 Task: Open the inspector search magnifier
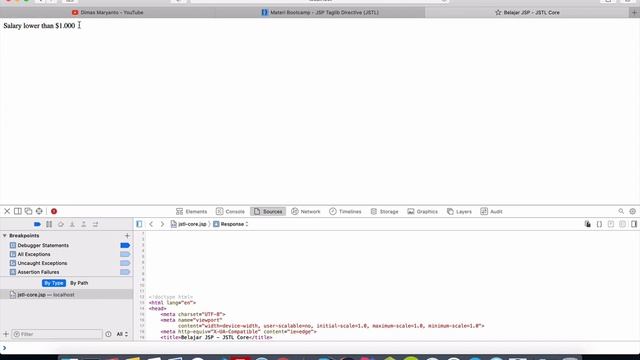pos(621,211)
